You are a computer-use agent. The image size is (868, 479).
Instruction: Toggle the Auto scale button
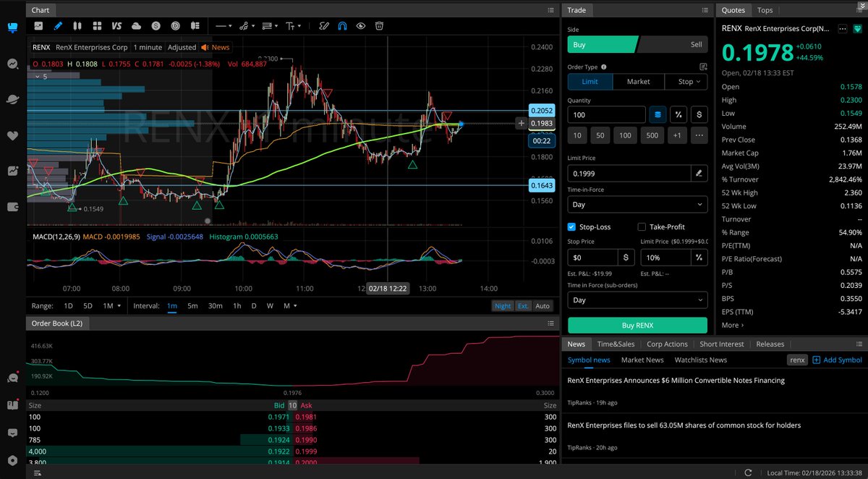tap(542, 306)
